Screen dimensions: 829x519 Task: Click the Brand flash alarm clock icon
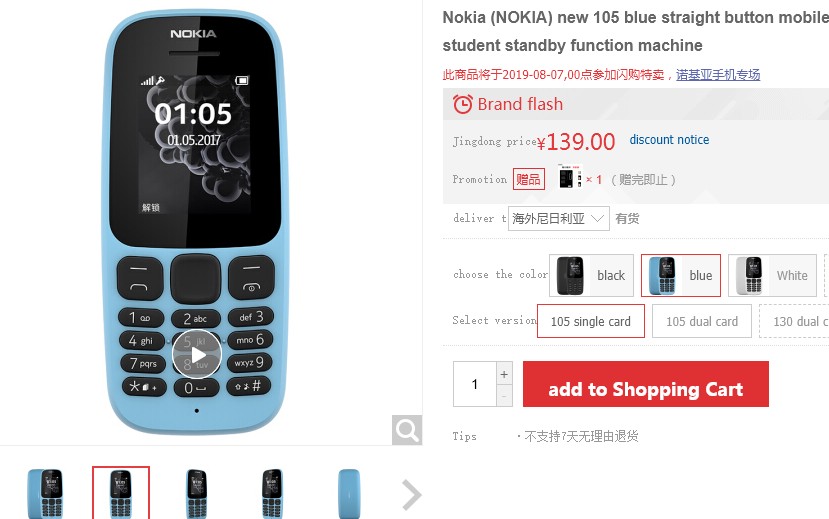tap(463, 104)
